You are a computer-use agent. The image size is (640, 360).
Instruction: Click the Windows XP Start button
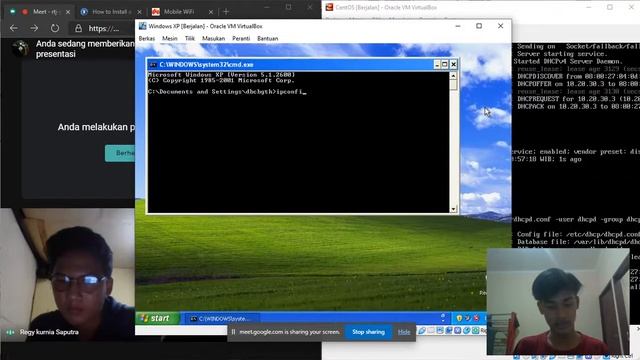pyautogui.click(x=157, y=318)
